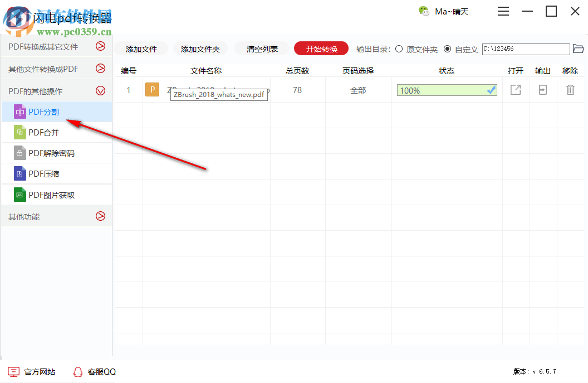The height and width of the screenshot is (383, 588).
Task: Open the ZBrush PDF file via the 打开 icon
Action: tap(515, 89)
